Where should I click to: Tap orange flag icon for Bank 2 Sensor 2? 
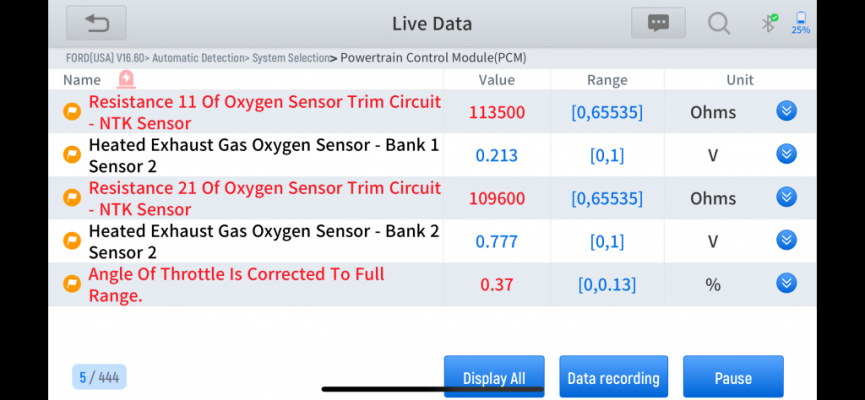click(x=72, y=241)
